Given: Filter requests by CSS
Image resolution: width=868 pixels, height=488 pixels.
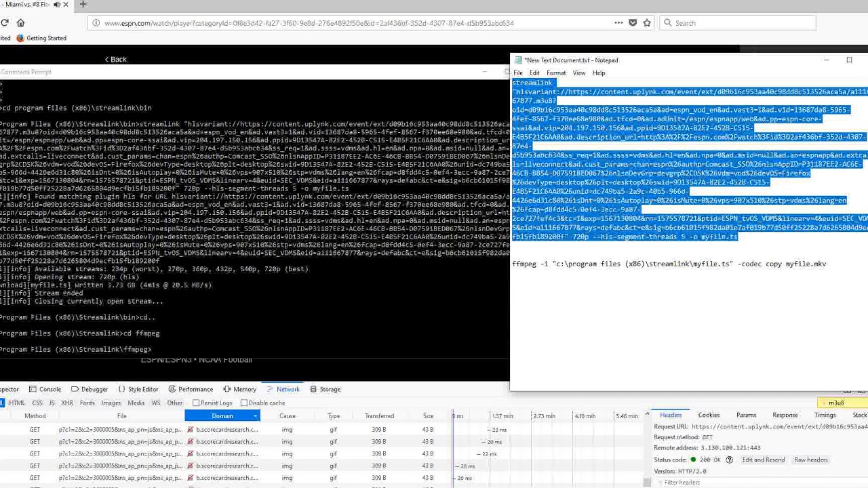Looking at the screenshot, I should pos(37,403).
